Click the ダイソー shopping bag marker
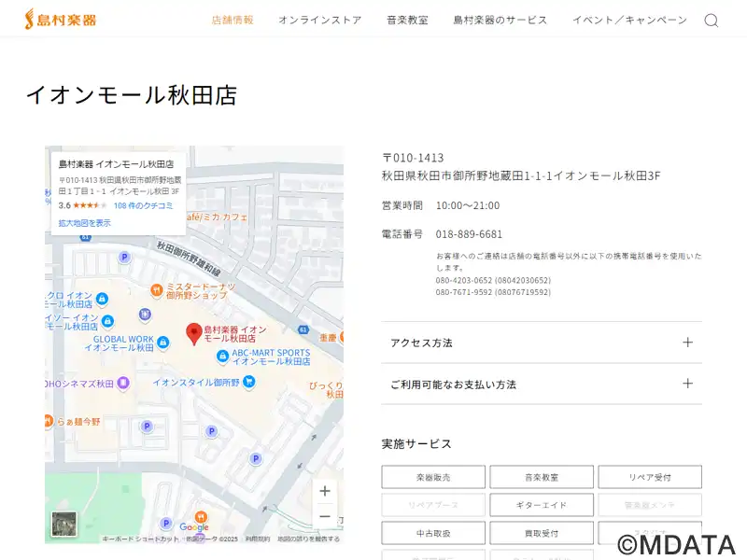This screenshot has width=747, height=560. click(108, 321)
